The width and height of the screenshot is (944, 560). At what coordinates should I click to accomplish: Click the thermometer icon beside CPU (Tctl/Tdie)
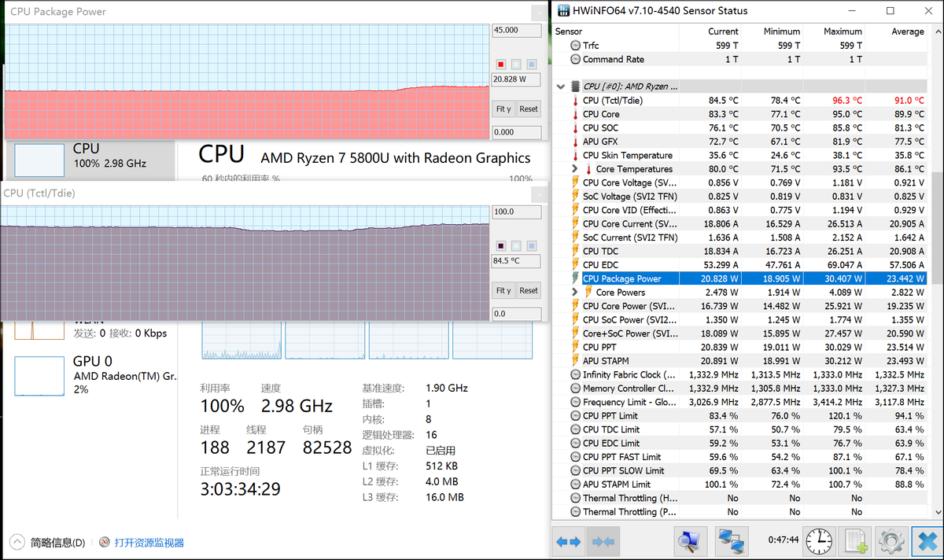(575, 101)
